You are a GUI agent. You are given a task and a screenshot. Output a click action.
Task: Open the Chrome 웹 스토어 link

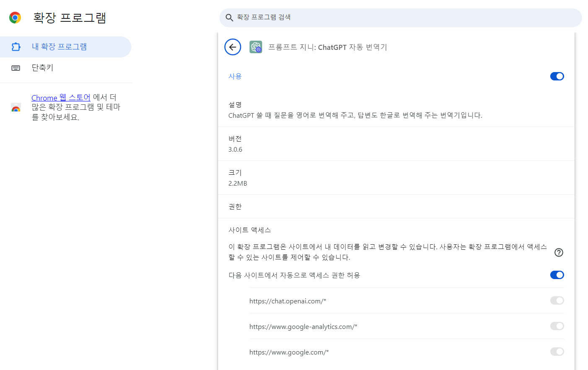[x=61, y=98]
